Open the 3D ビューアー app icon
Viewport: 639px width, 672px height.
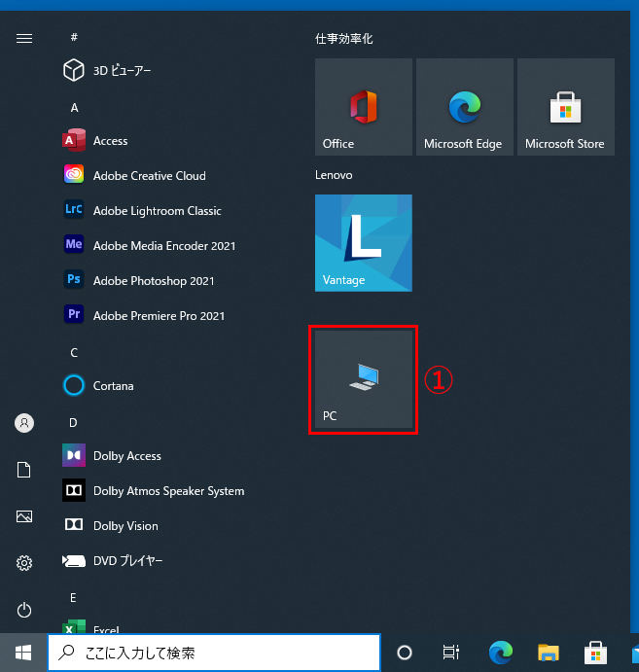point(73,70)
